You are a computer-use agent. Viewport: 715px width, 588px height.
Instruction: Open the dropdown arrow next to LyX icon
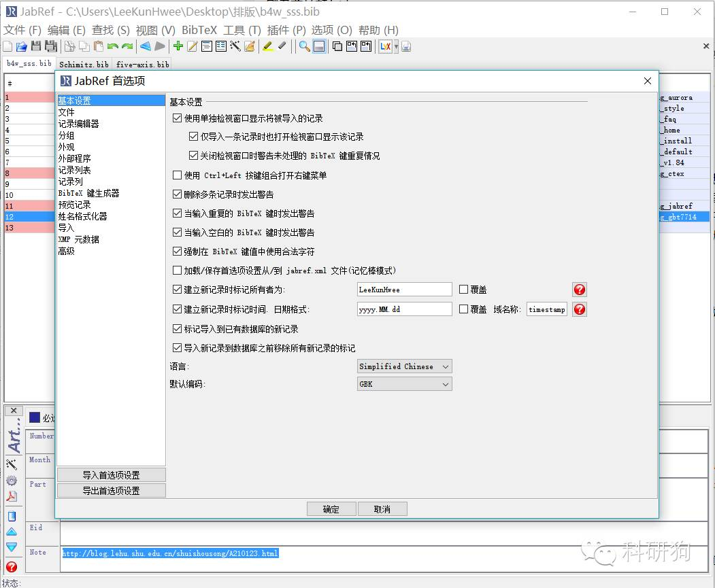coord(396,46)
